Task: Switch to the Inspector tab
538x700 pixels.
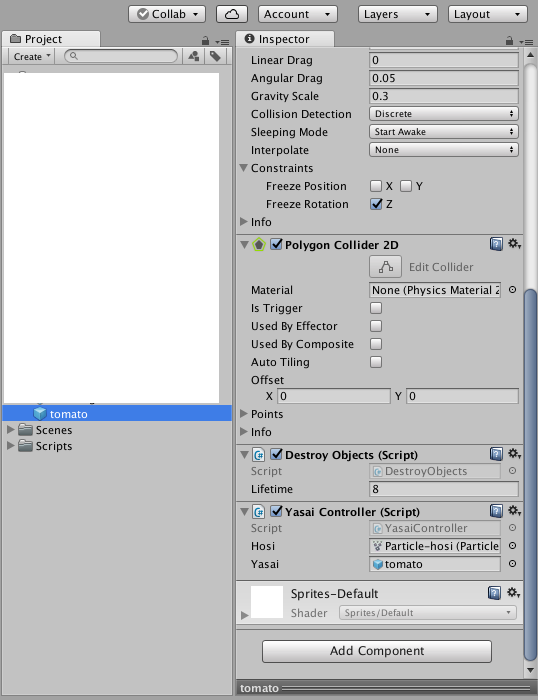Action: [x=285, y=39]
